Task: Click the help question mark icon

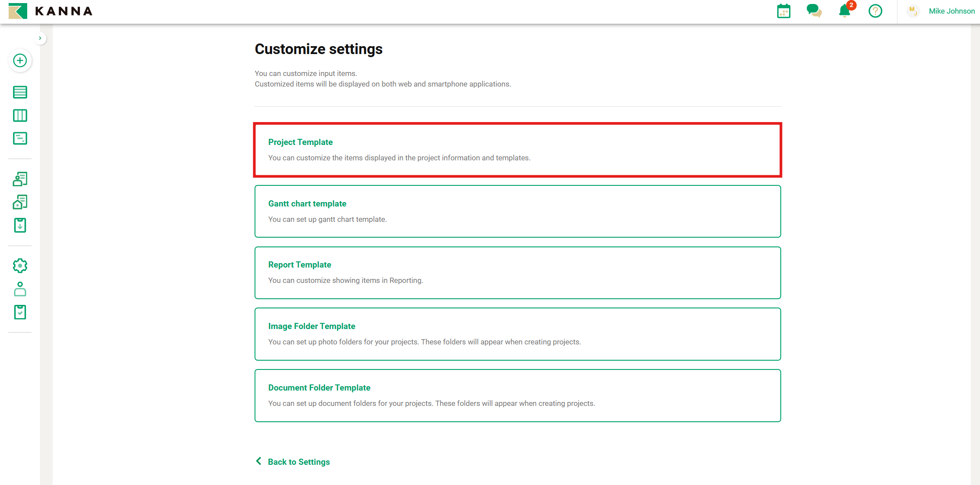Action: (x=875, y=11)
